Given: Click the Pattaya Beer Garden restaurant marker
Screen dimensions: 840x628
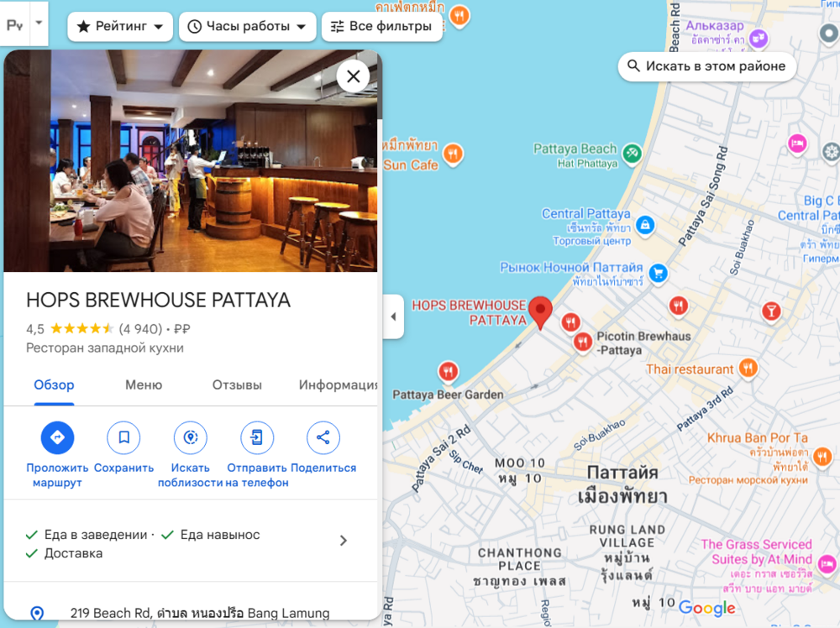Looking at the screenshot, I should tap(449, 371).
